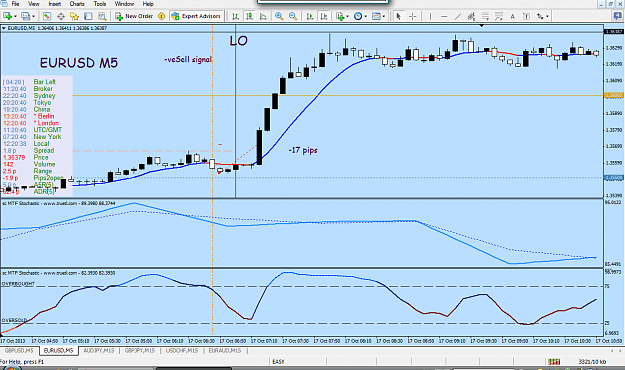This screenshot has width=625, height=370.
Task: Click the MetaEditor yellow diamond icon
Action: (161, 16)
